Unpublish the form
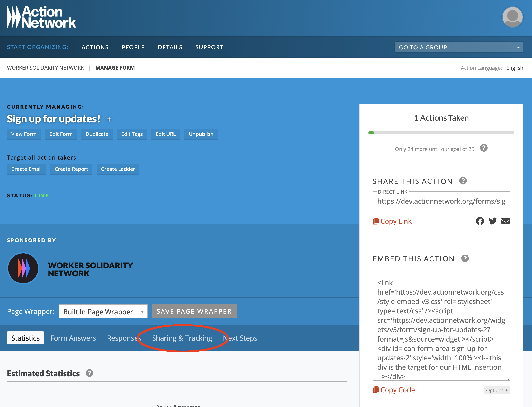Viewport: 532px width, 407px height. click(x=201, y=134)
